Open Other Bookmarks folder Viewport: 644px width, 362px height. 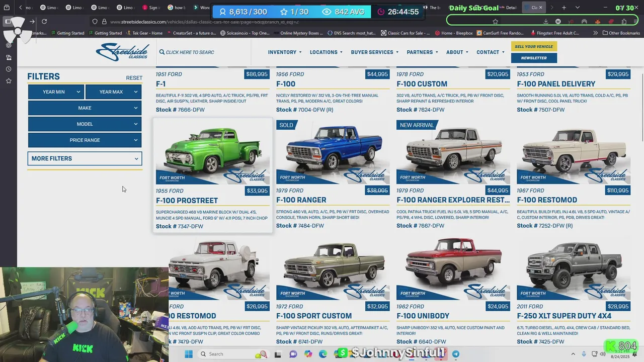point(621,33)
